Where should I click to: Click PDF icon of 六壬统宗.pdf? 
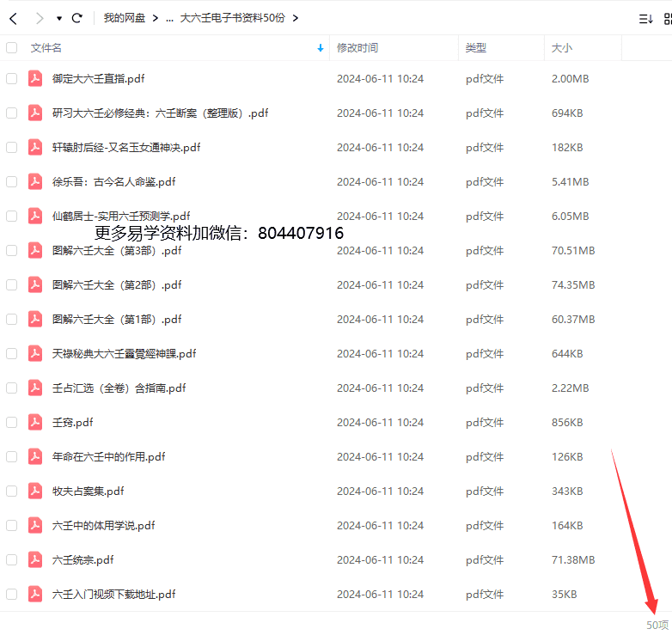pos(35,559)
